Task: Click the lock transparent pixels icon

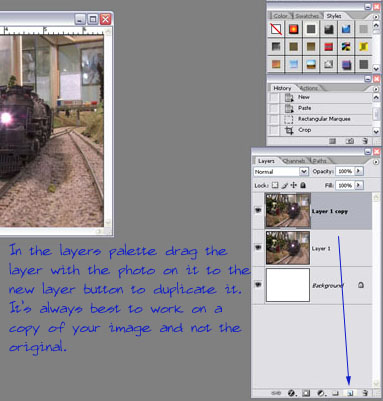Action: tap(275, 185)
